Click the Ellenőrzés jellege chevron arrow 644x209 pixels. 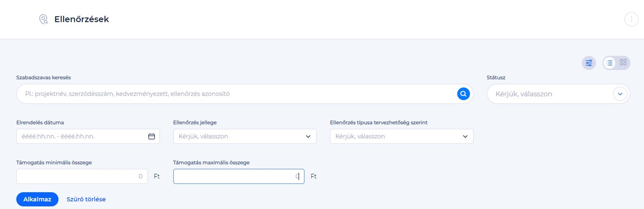click(308, 137)
